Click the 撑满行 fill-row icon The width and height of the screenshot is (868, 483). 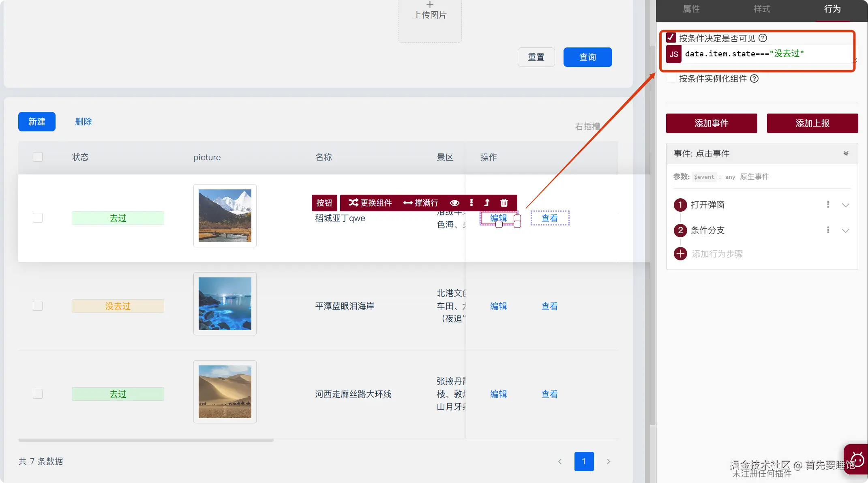click(408, 203)
